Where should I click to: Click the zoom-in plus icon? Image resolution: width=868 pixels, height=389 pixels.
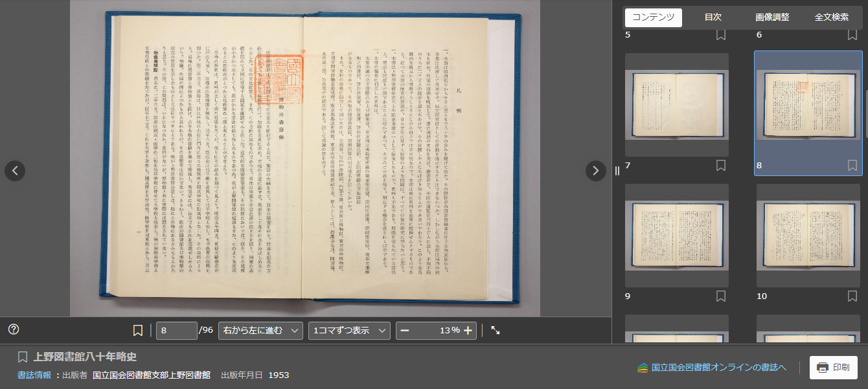pos(466,330)
